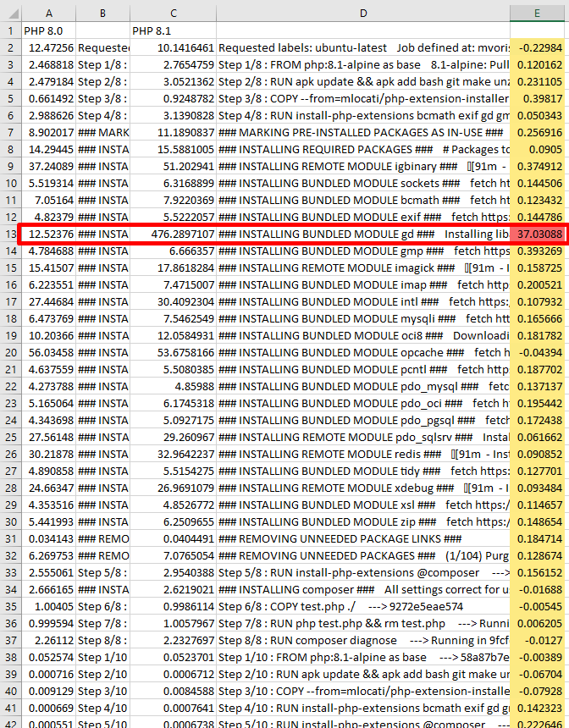Click 'INSTALLING BUNDLED MODULE pdo_pgsql' cell

pos(363,420)
